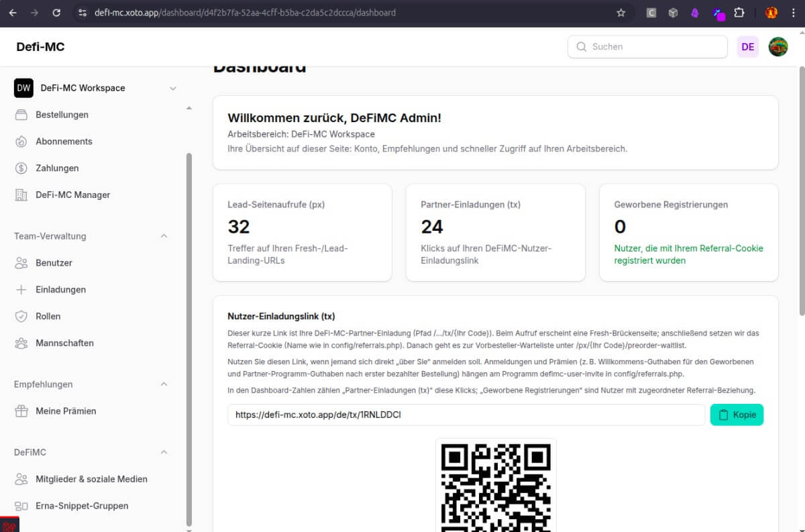Screen dimensions: 805x532
Task: Click the Erna-Snippet-Gruppen icon
Action: [x=21, y=506]
